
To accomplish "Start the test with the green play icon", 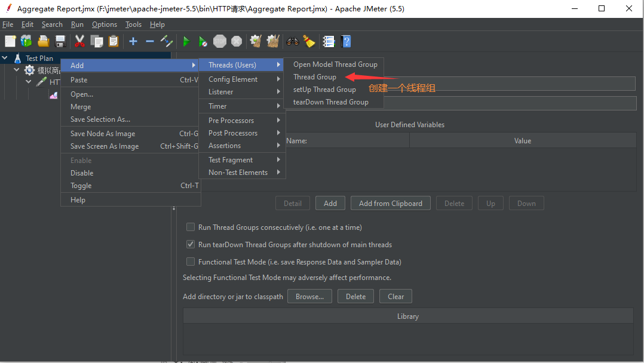I will pos(186,41).
